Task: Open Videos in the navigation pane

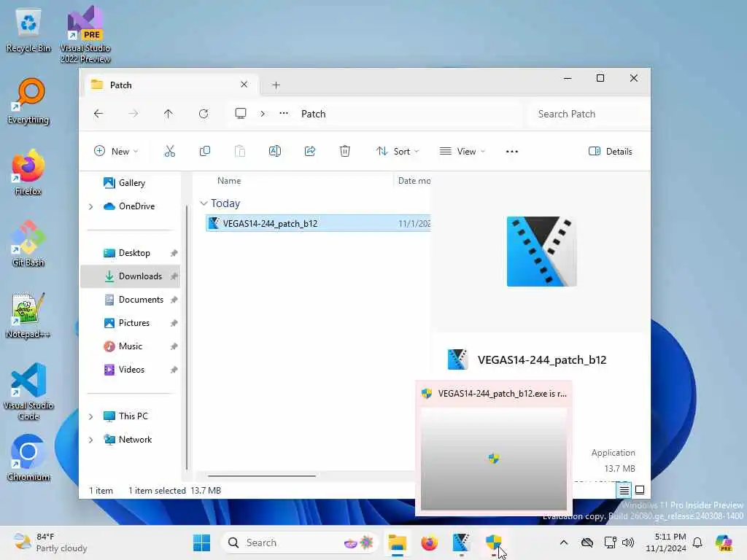Action: [131, 370]
